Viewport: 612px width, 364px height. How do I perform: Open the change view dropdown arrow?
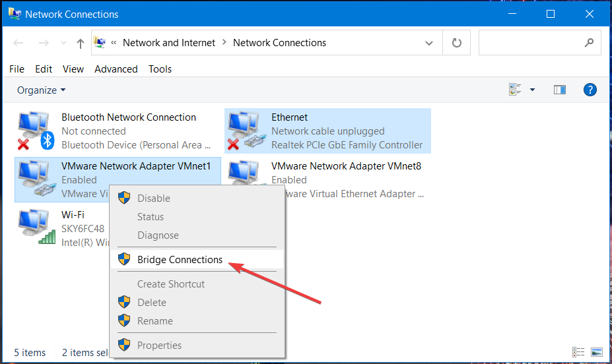[532, 90]
